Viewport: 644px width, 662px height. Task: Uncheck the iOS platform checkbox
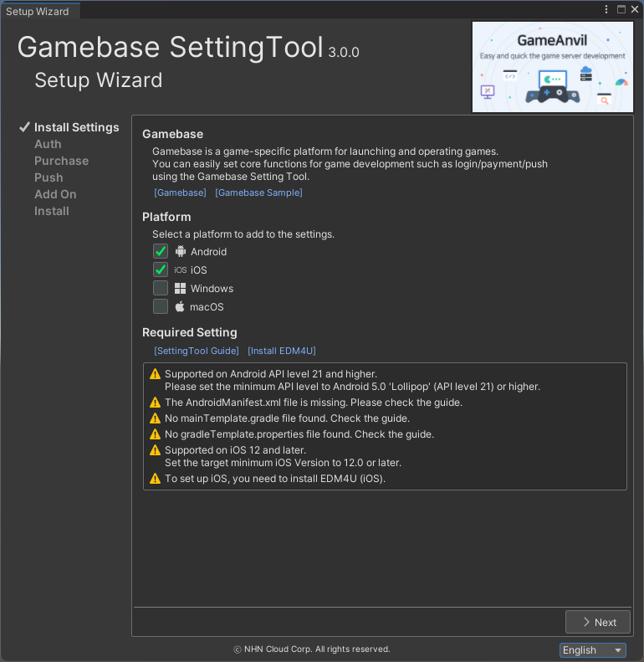(x=161, y=269)
